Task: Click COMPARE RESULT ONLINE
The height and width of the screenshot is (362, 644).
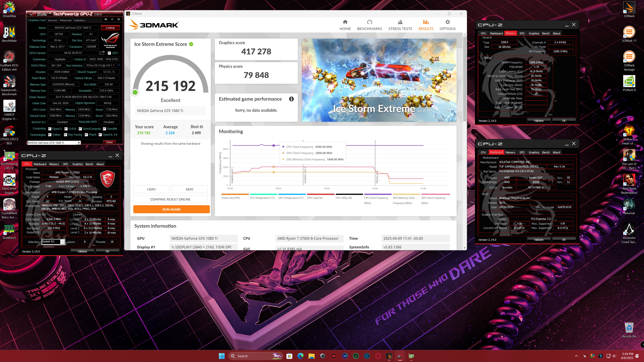Action: 170,199
